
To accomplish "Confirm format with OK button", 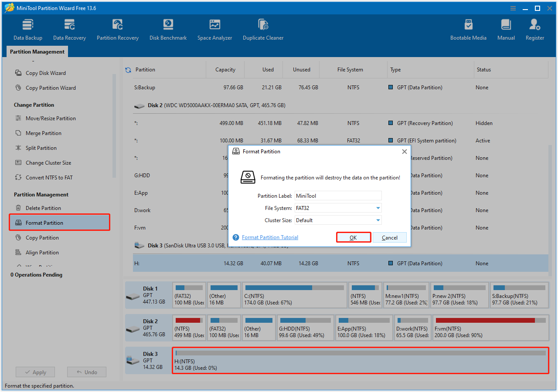I will pos(353,237).
